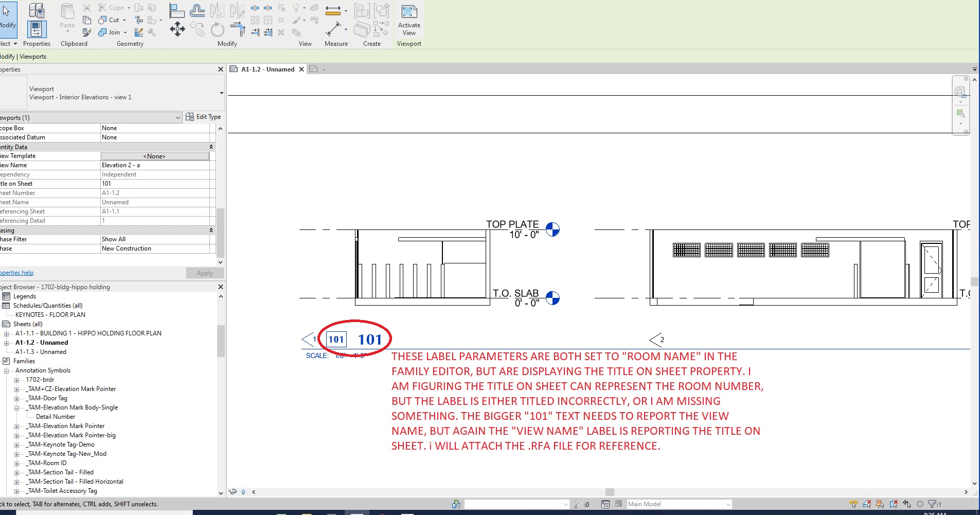
Task: Click the Cut to Clipboard scissors icon
Action: tap(87, 8)
